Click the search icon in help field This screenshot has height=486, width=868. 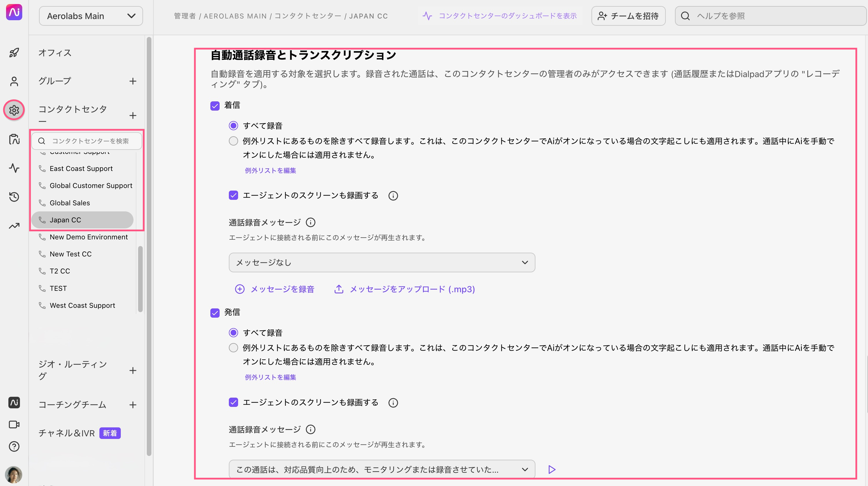tap(685, 16)
